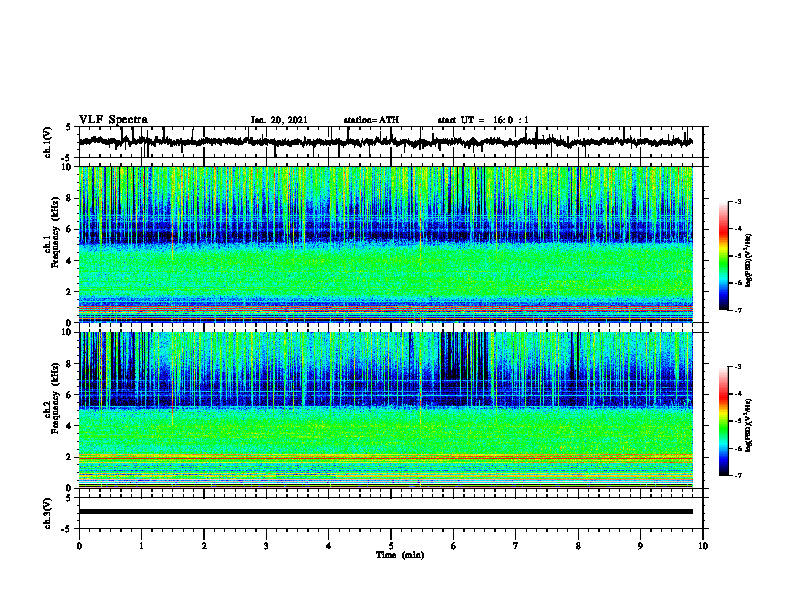Select the "-7" label on ch.2 colorbar
Screen dimensions: 792x612
pos(738,475)
